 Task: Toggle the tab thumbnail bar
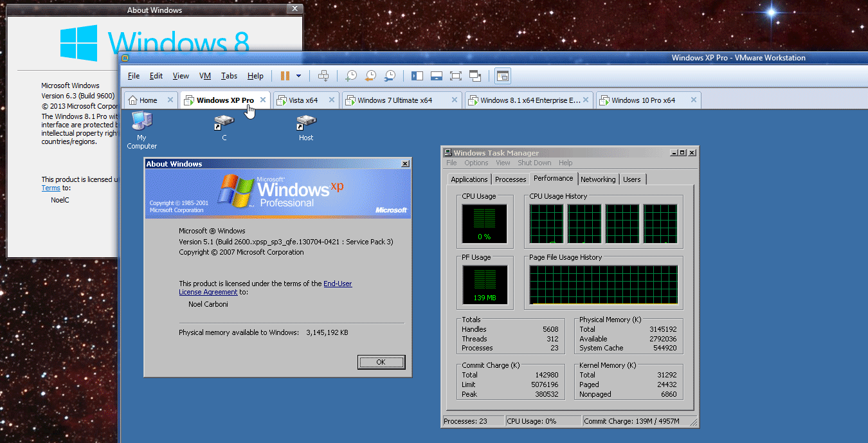click(x=436, y=76)
